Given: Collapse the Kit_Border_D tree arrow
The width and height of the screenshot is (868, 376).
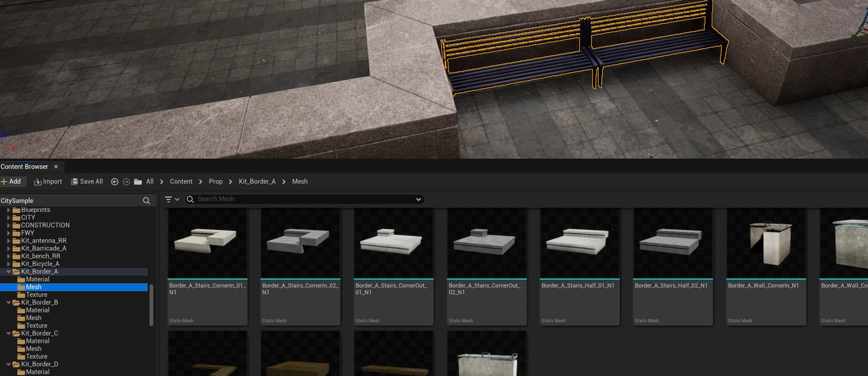Looking at the screenshot, I should point(9,365).
